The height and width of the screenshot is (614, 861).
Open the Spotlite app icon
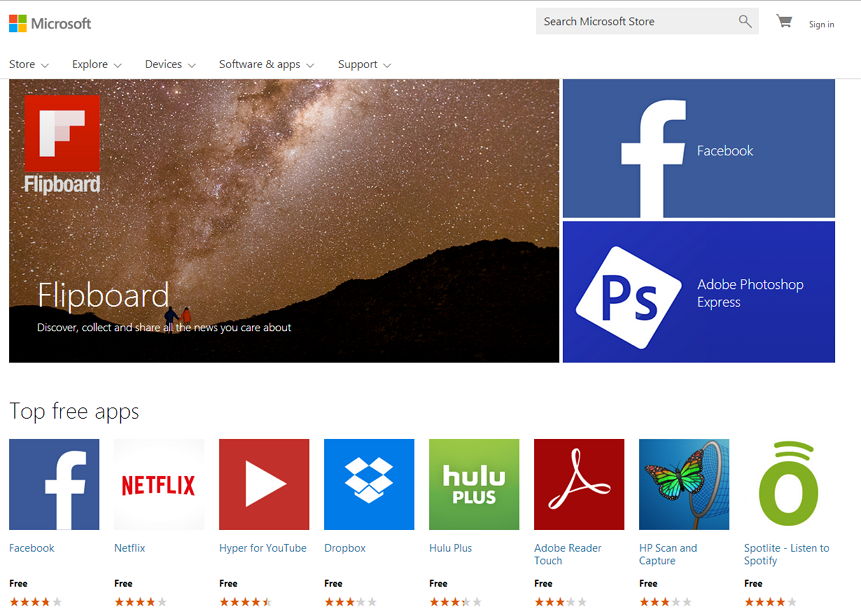coord(789,484)
